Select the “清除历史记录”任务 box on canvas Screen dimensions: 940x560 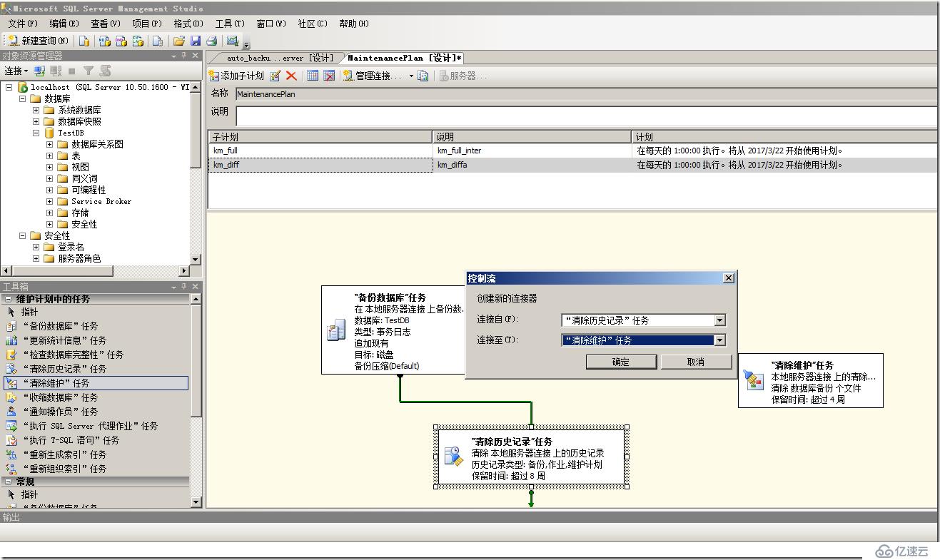coord(531,458)
